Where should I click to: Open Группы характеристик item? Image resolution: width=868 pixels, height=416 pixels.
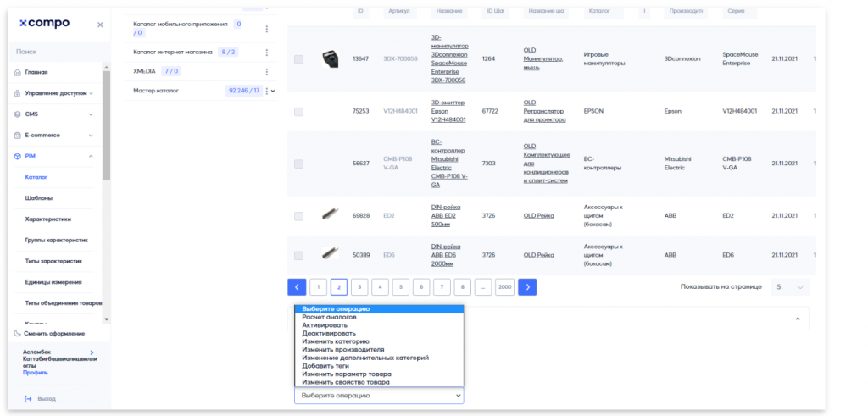(x=57, y=240)
